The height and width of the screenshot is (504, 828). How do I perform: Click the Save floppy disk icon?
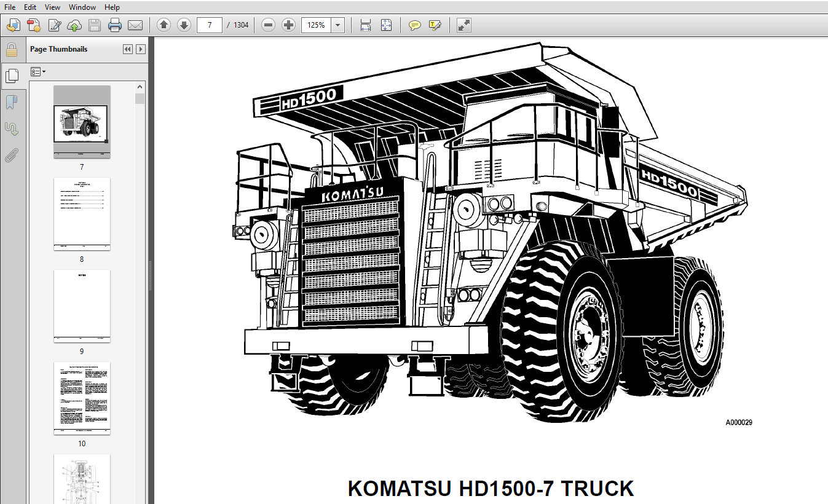tap(95, 25)
